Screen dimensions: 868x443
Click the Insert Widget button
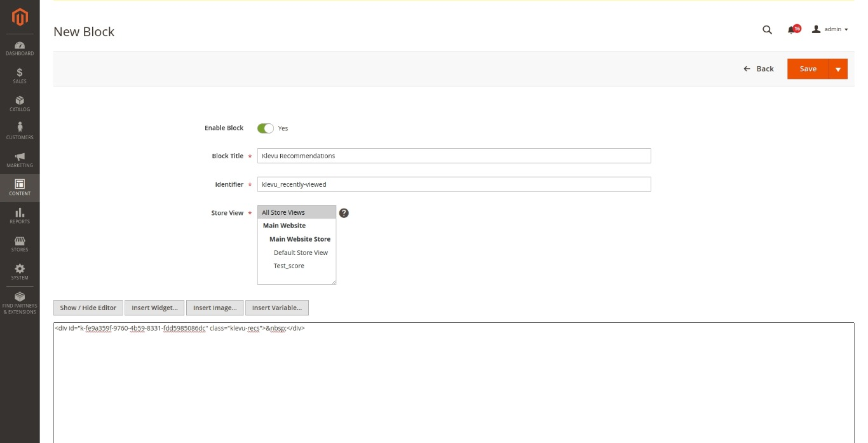click(x=154, y=308)
